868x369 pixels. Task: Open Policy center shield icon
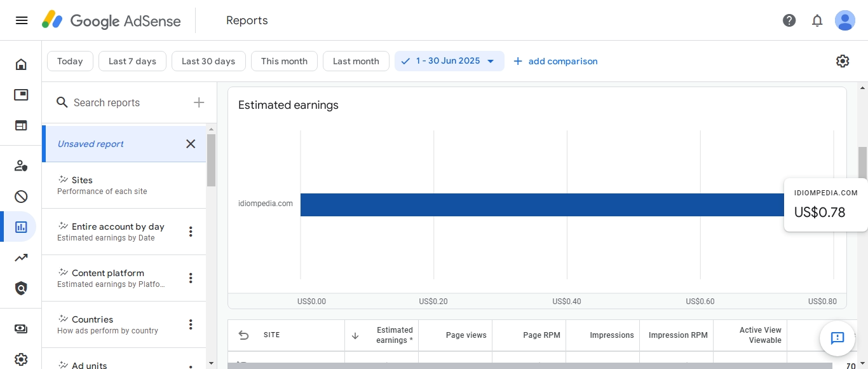click(21, 288)
